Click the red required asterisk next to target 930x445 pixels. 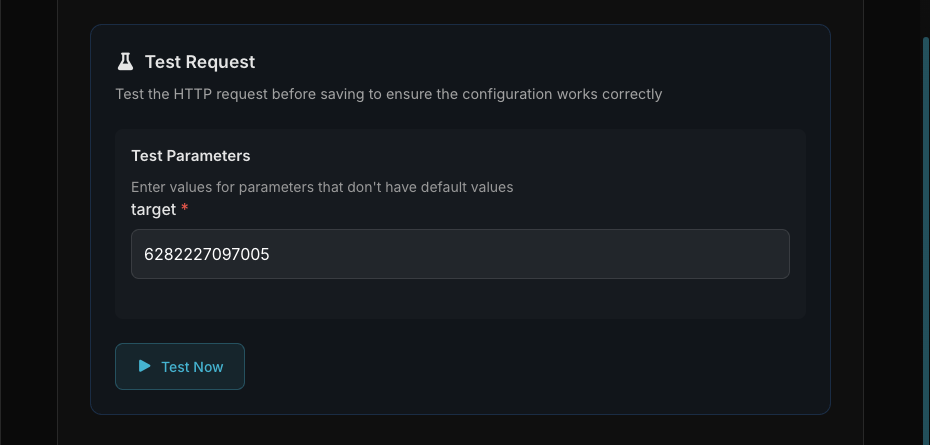[185, 209]
